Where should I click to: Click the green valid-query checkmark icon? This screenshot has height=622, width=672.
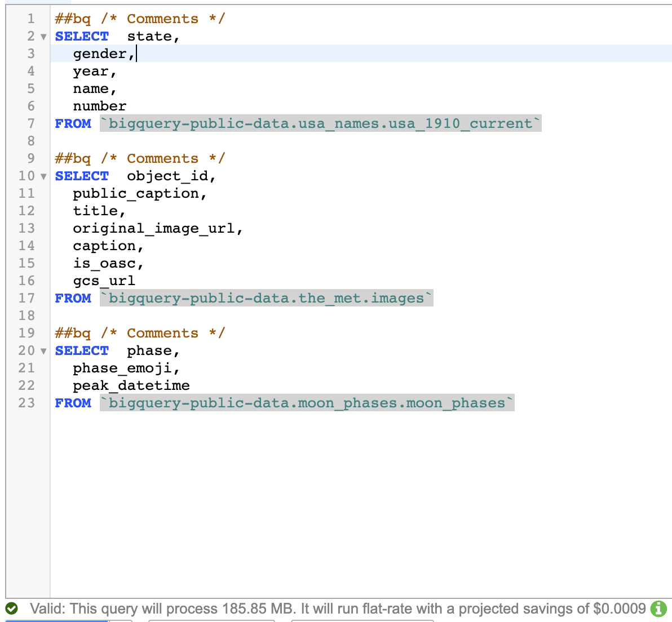tap(12, 608)
